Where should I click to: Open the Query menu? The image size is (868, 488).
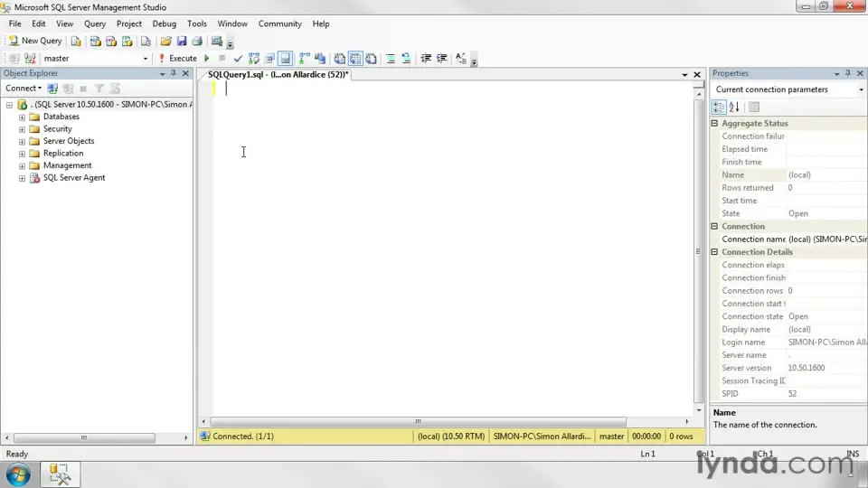(x=95, y=23)
